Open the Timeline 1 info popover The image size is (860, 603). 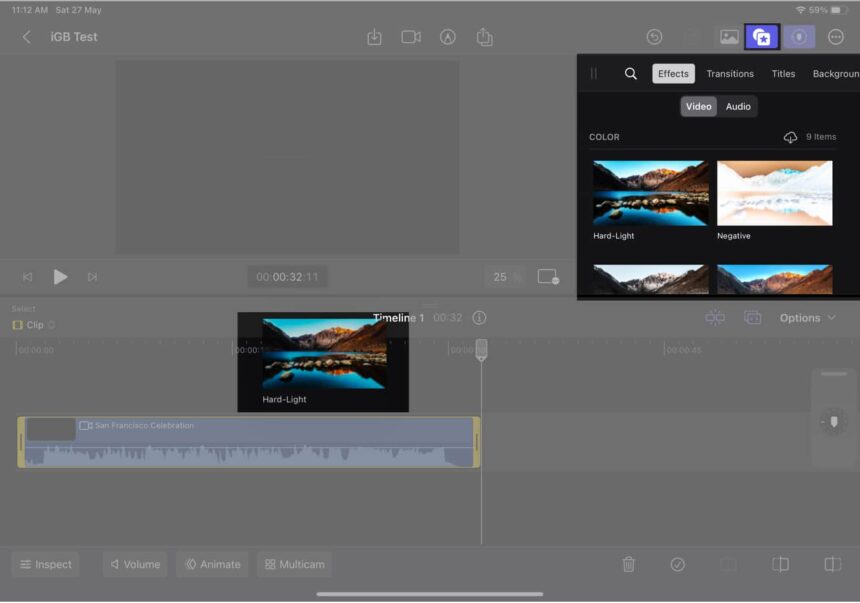coord(479,318)
